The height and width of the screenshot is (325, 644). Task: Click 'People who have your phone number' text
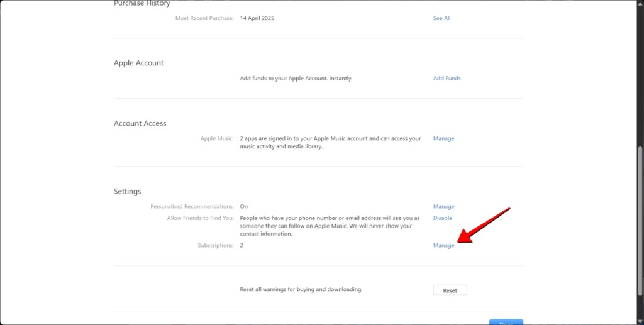[x=330, y=226]
